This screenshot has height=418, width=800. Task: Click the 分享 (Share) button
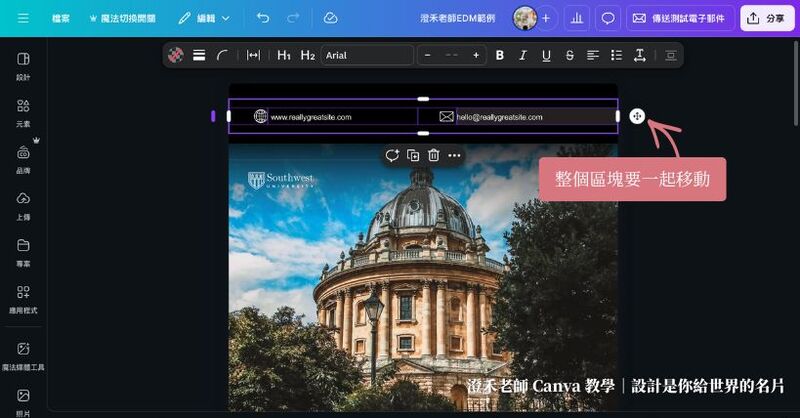(765, 18)
